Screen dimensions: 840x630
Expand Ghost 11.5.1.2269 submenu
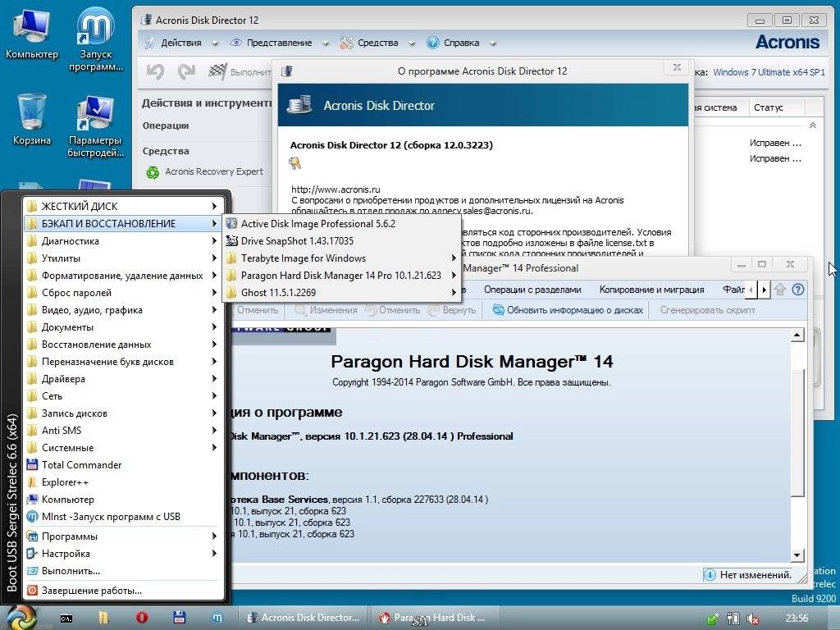(x=341, y=293)
